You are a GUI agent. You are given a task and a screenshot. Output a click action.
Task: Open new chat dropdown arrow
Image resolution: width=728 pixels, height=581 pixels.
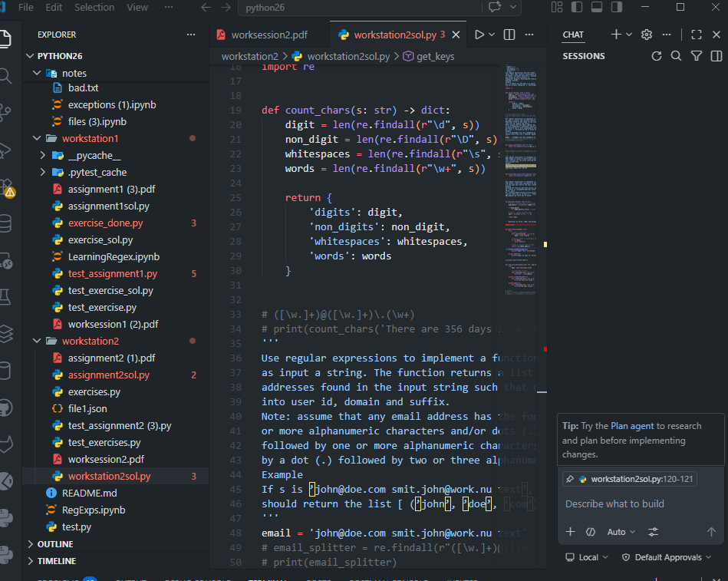coord(629,35)
